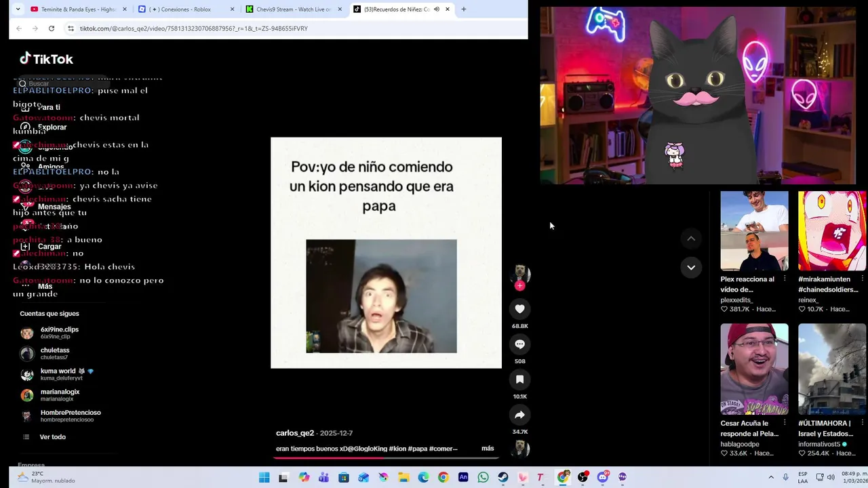Screen dimensions: 868x488
Task: Open Adobe Animate from the taskbar
Action: point(463,477)
